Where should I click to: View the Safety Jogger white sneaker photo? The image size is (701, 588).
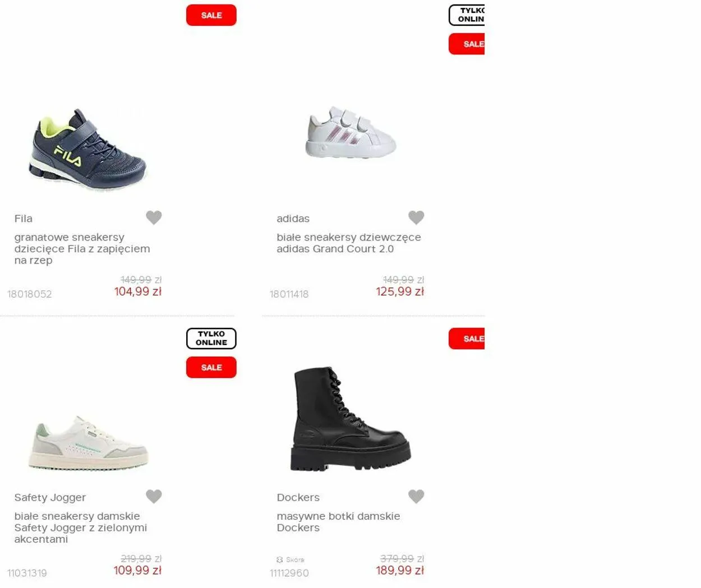[88, 443]
